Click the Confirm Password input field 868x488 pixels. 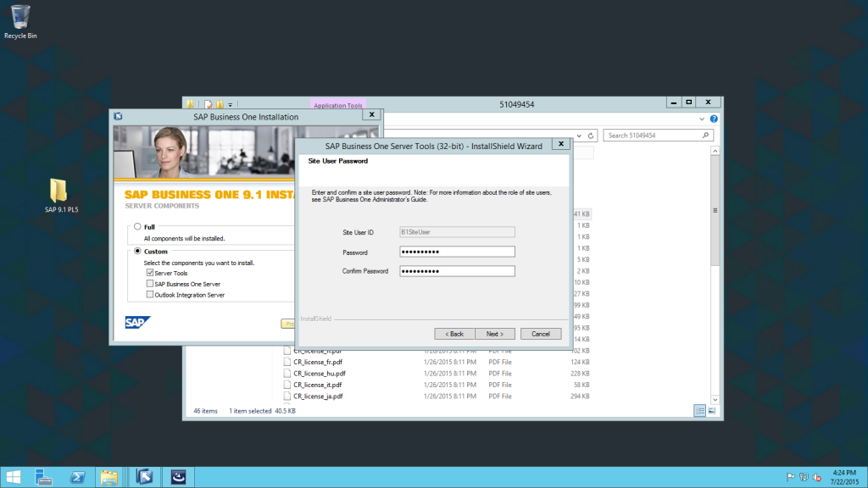pyautogui.click(x=457, y=271)
